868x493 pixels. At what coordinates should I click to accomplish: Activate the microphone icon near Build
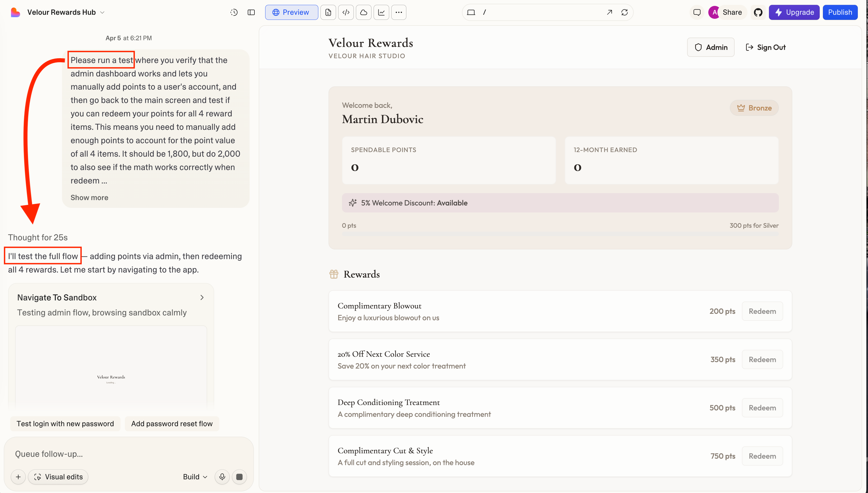pyautogui.click(x=222, y=476)
